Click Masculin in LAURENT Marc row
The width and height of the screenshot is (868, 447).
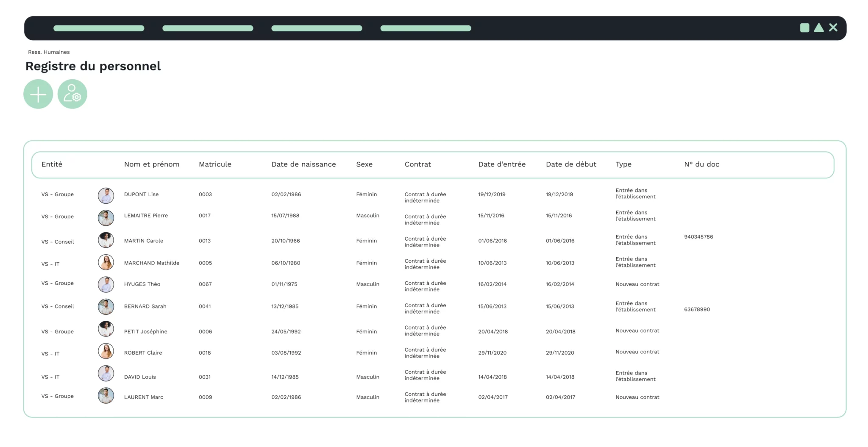tap(367, 397)
